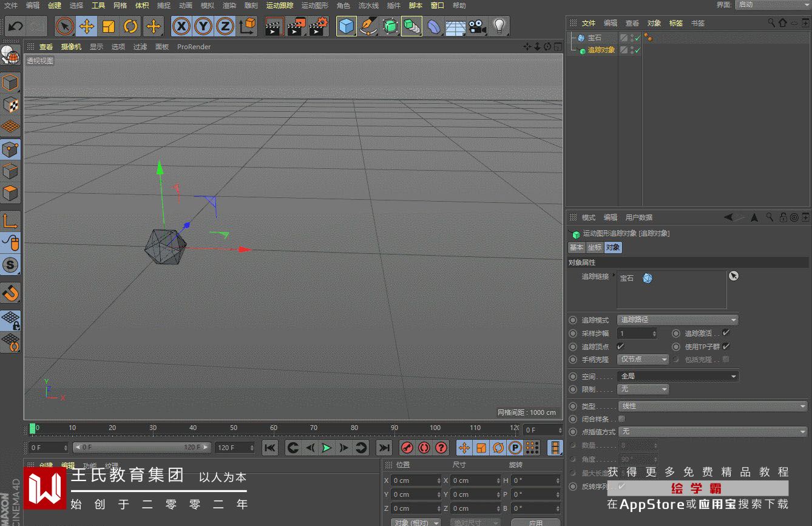
Task: Select the texture mode checkered cube icon
Action: click(x=11, y=104)
